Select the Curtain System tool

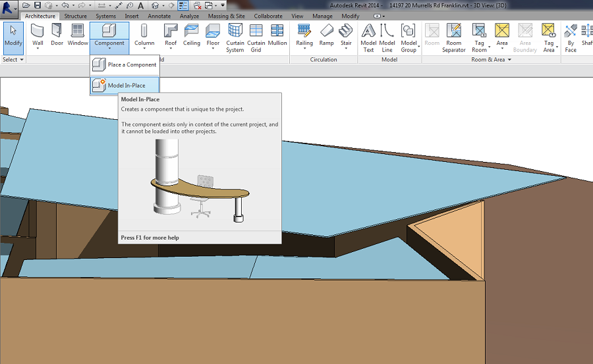[235, 38]
